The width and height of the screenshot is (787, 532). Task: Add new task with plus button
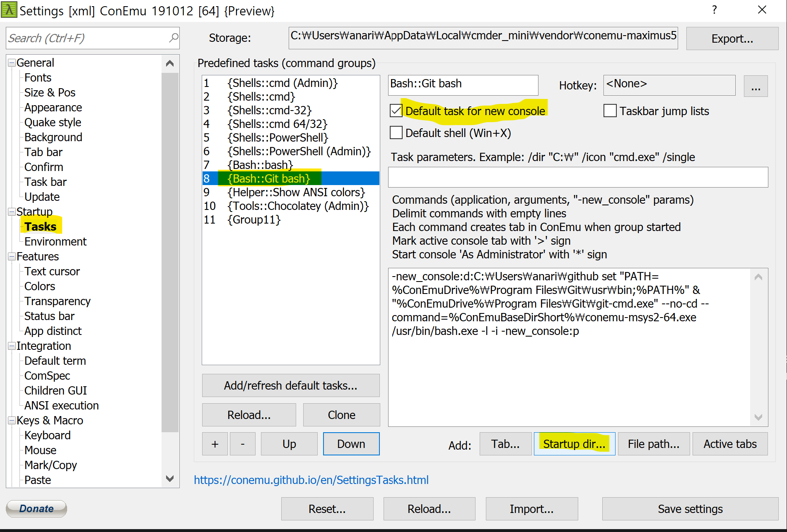click(x=215, y=444)
